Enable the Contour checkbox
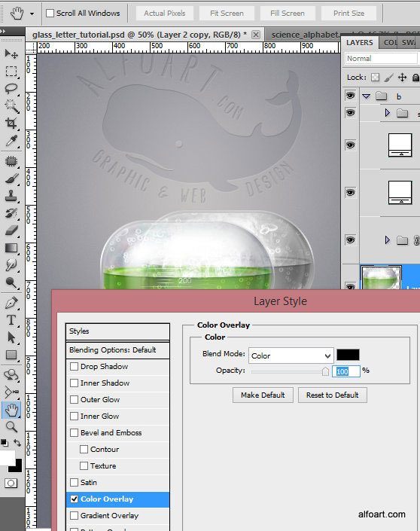Image resolution: width=420 pixels, height=531 pixels. coord(84,450)
